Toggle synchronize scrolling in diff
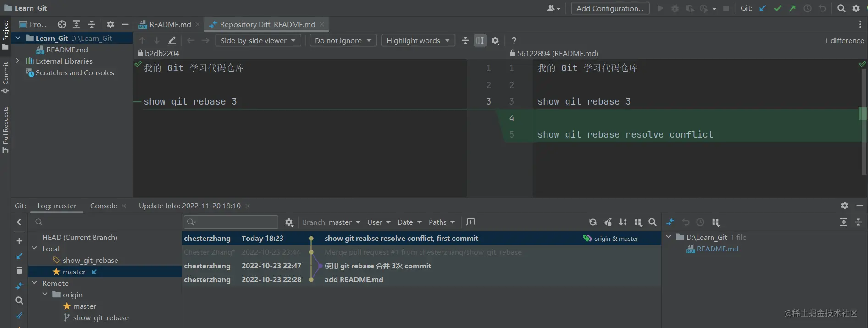Screen dimensions: 868x328 (x=480, y=40)
